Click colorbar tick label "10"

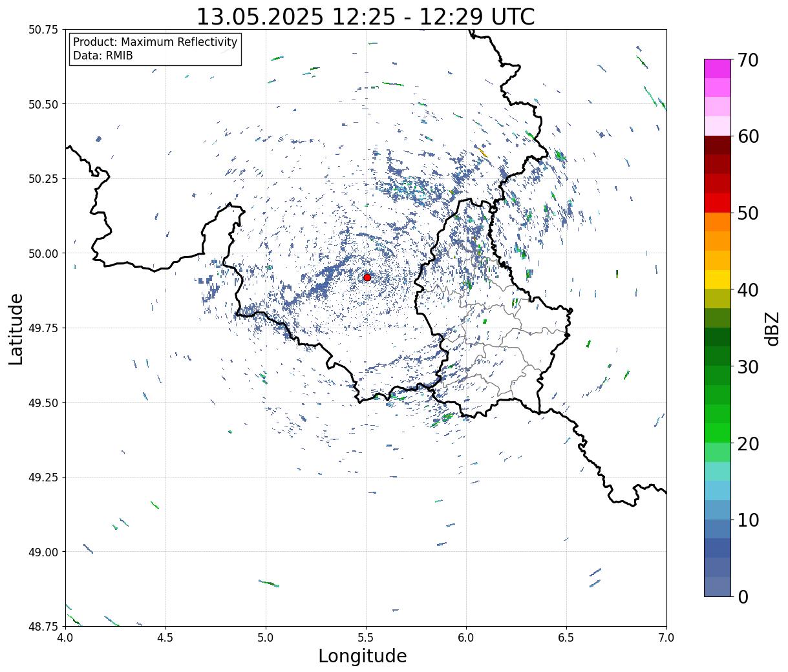pyautogui.click(x=747, y=520)
